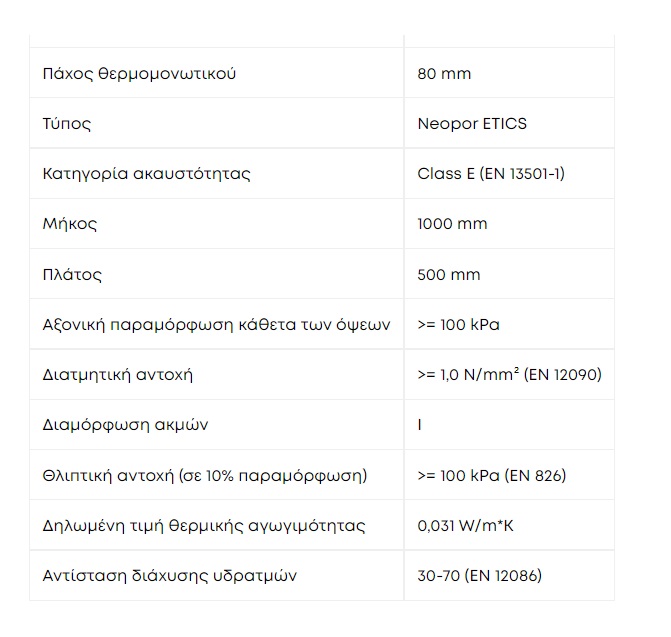Click the 'Τύπος' row label

(67, 124)
